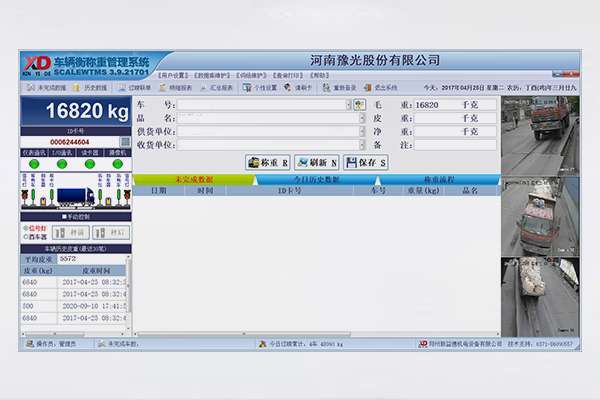
Task: Switch to the 称重流程 tab
Action: coord(439,180)
